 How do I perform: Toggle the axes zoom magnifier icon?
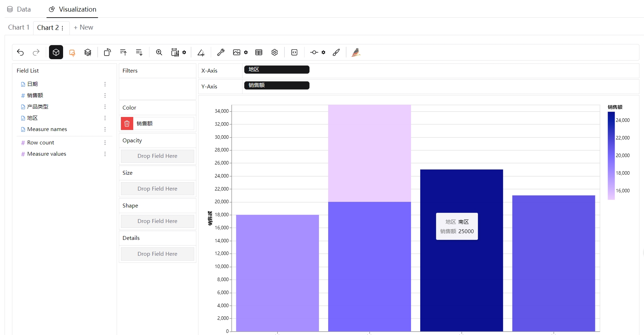click(x=159, y=52)
